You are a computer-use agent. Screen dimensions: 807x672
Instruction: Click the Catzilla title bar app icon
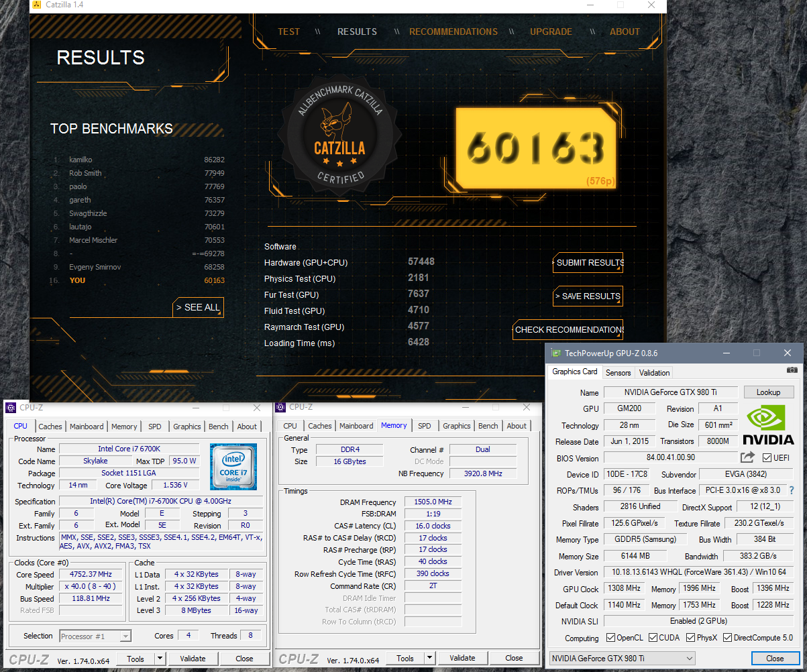coord(37,5)
